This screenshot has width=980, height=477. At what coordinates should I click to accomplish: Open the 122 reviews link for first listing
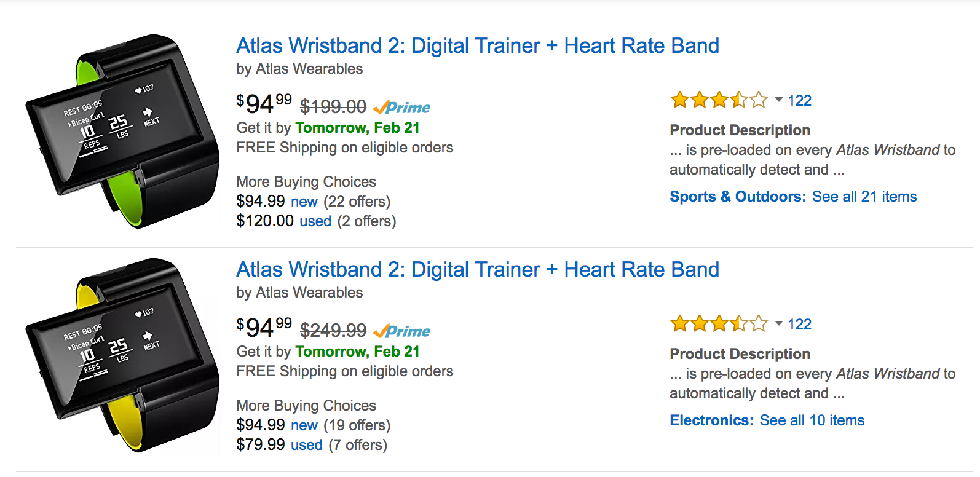click(x=799, y=101)
